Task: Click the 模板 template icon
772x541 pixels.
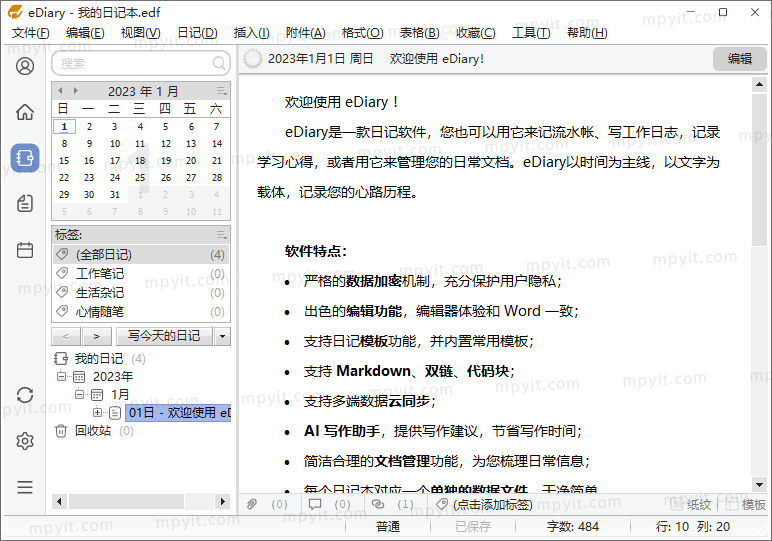Action: tap(732, 504)
